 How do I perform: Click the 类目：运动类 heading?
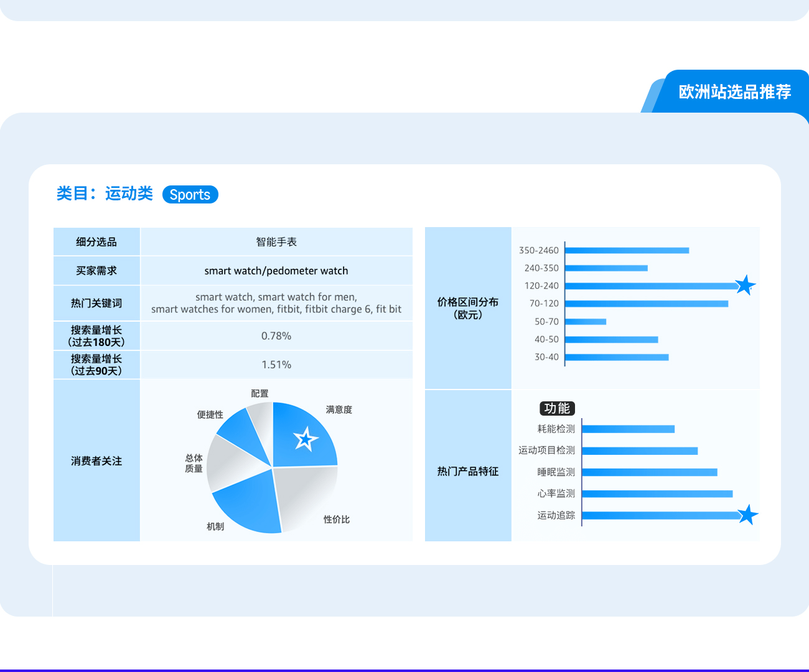(x=105, y=194)
